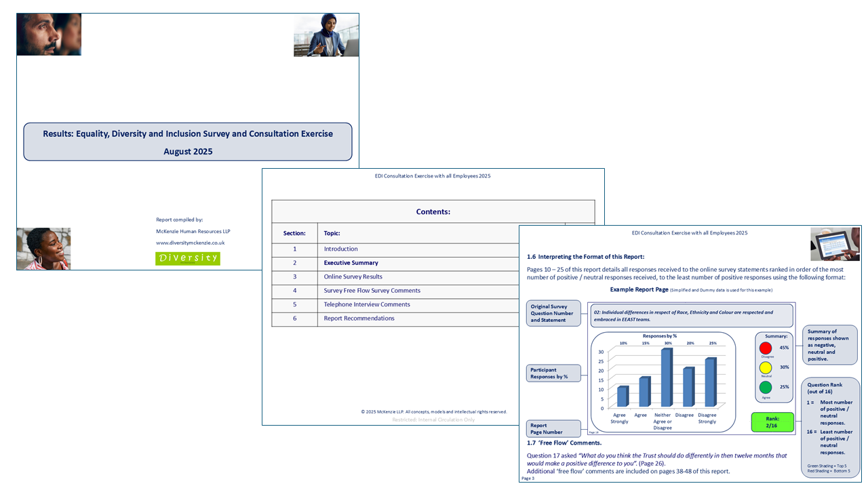868x488 pixels.
Task: Click the woman in hijab photo
Action: [326, 35]
